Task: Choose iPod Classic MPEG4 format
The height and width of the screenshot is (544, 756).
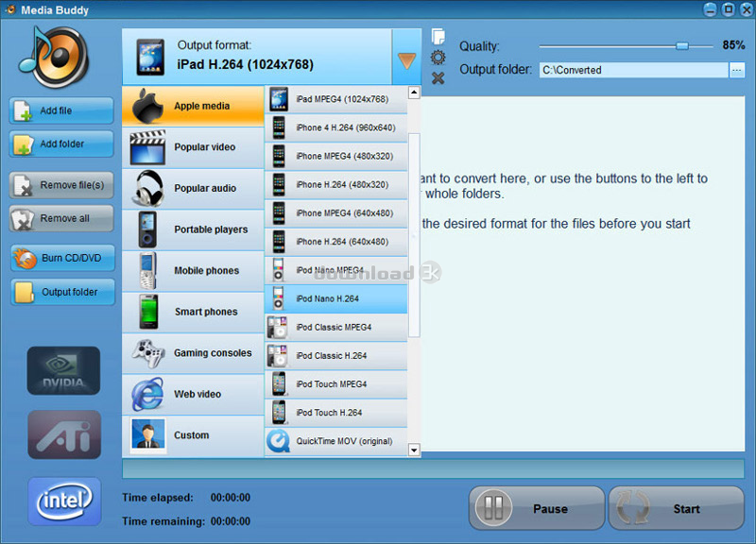Action: coord(336,327)
